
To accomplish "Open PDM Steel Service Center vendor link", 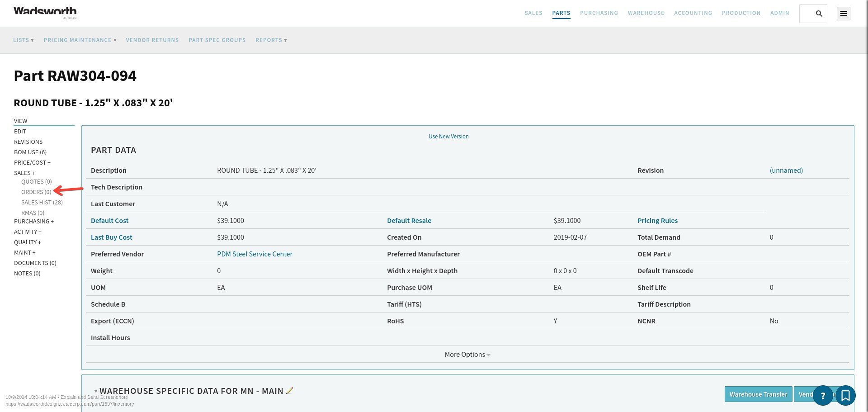I will pyautogui.click(x=255, y=254).
